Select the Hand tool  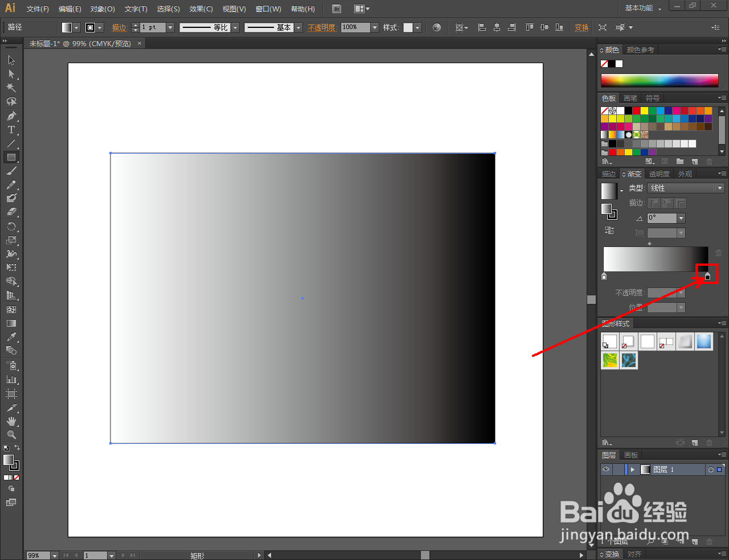tap(11, 421)
